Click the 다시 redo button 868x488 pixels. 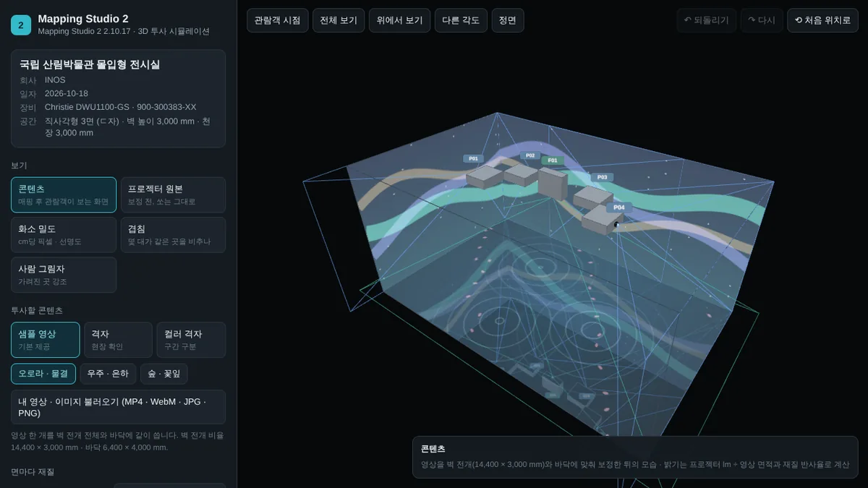762,20
